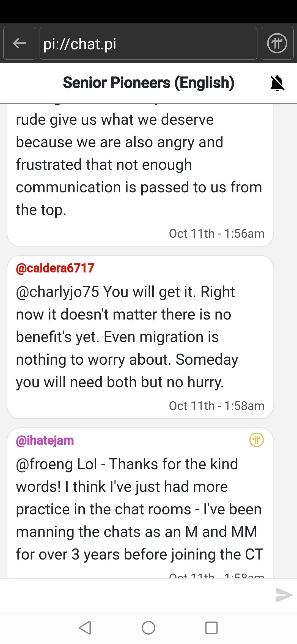Tap the @ihatejam username

pos(45,440)
